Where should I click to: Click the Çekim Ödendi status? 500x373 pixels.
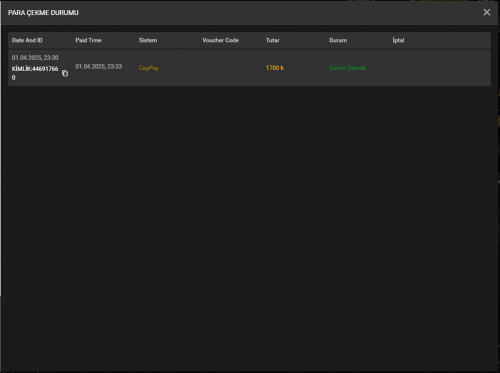(x=347, y=68)
